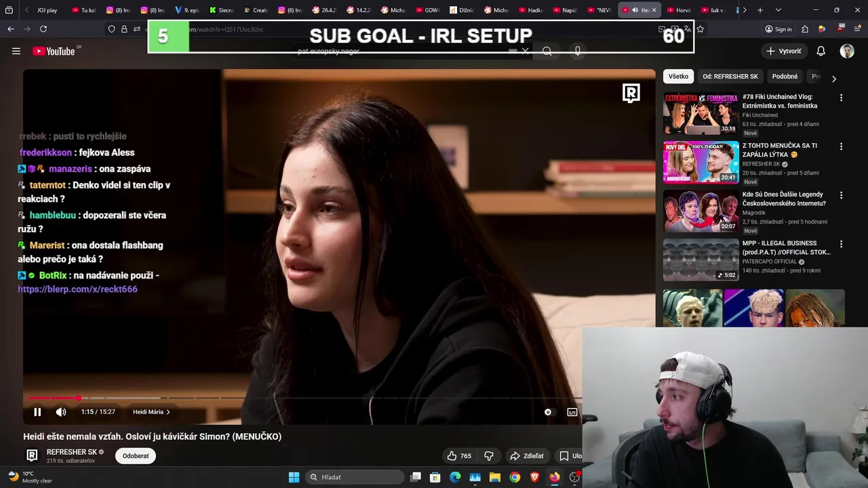This screenshot has height=488, width=868.
Task: Toggle subtitles captions button in the player
Action: click(x=572, y=412)
